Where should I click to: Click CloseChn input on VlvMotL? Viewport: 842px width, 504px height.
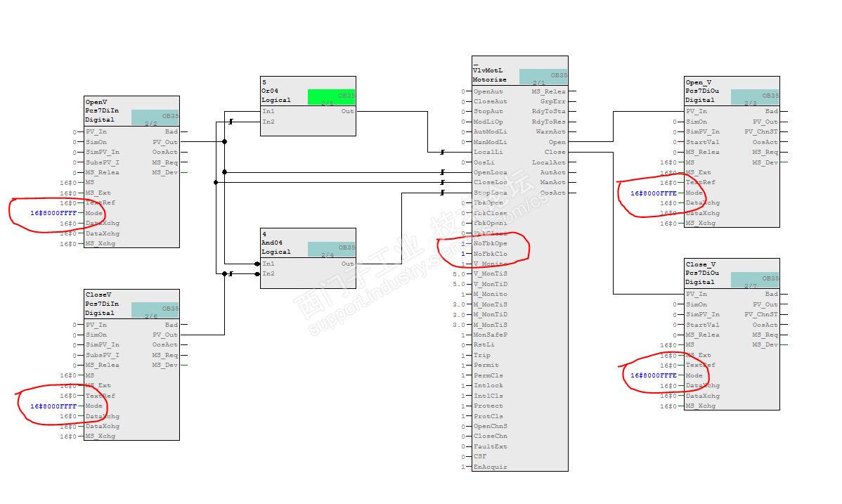[x=491, y=436]
